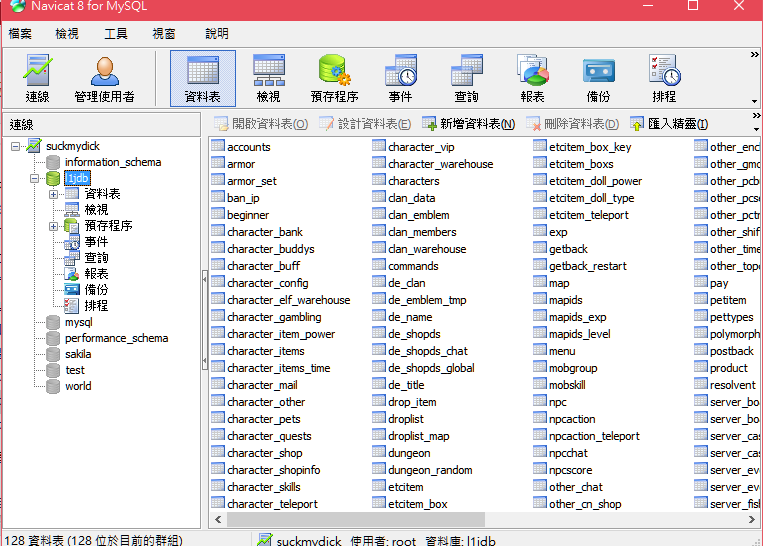Open the 備份 (Backup) toolbar icon
The image size is (763, 546).
[x=599, y=79]
